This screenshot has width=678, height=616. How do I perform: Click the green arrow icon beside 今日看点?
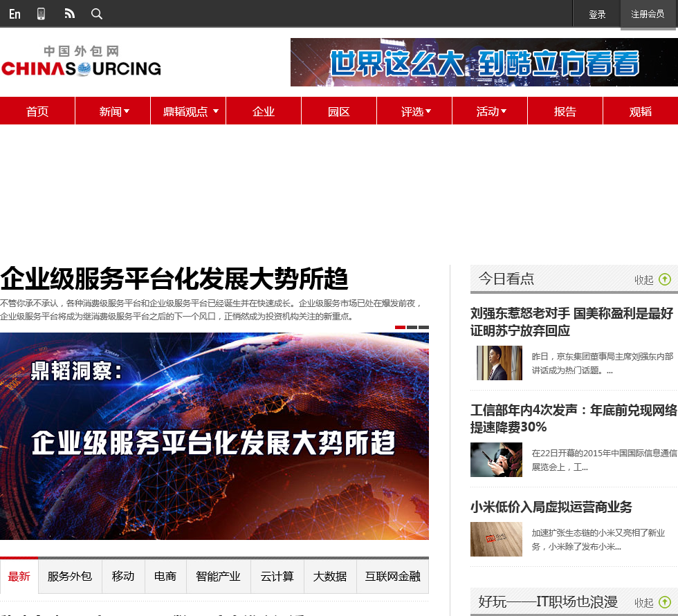click(x=665, y=279)
